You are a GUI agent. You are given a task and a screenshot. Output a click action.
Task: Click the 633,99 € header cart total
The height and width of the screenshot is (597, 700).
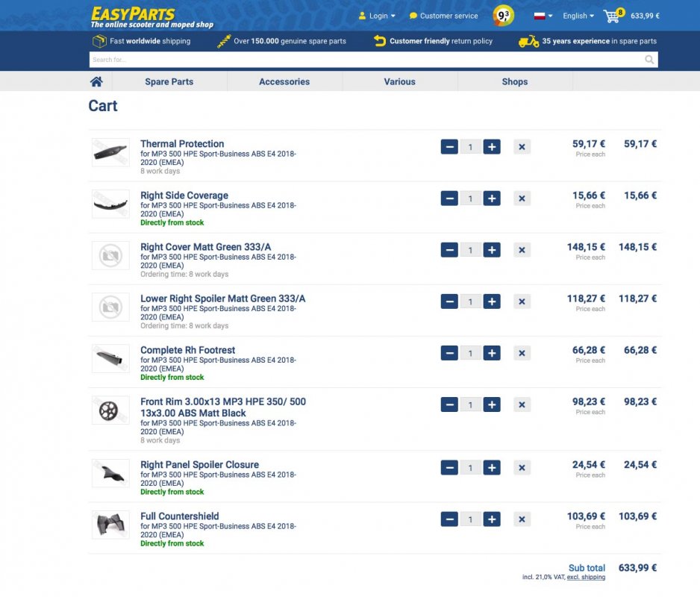tap(645, 16)
